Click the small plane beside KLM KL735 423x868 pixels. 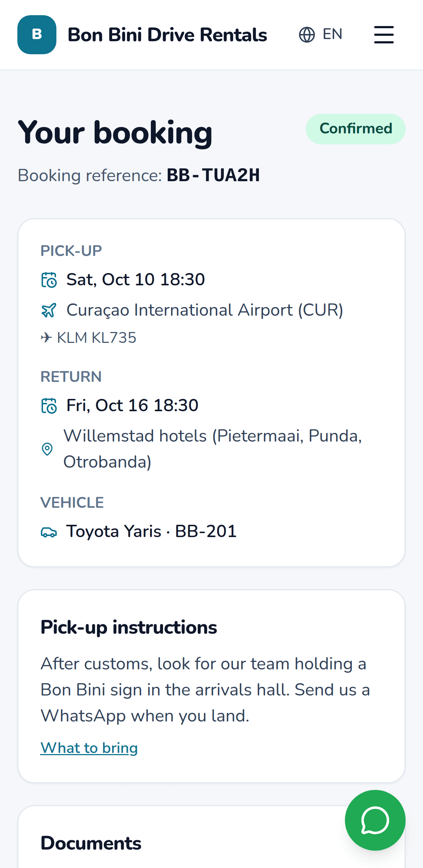pos(46,338)
